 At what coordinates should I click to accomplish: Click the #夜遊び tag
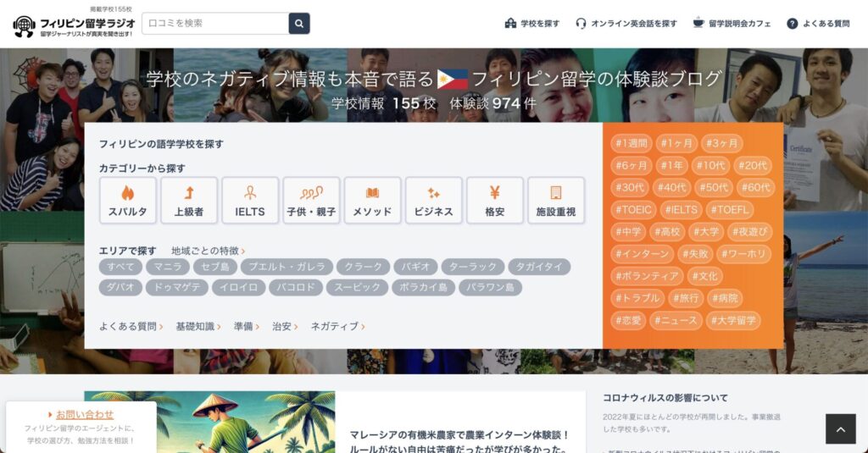point(750,232)
